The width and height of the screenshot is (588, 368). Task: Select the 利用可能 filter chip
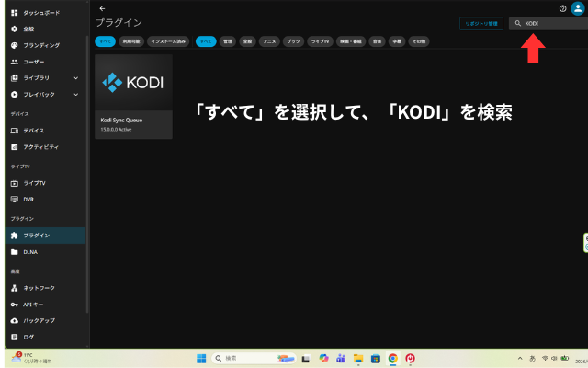(x=129, y=41)
